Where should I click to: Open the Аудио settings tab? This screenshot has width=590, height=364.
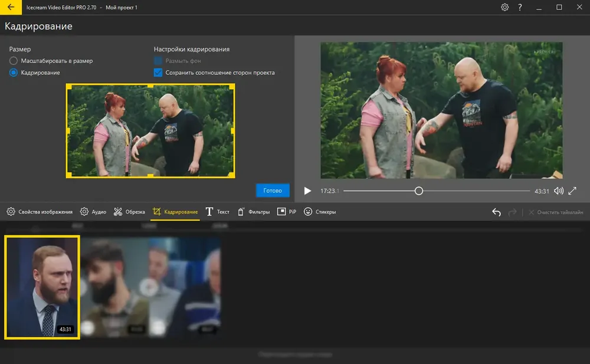93,212
